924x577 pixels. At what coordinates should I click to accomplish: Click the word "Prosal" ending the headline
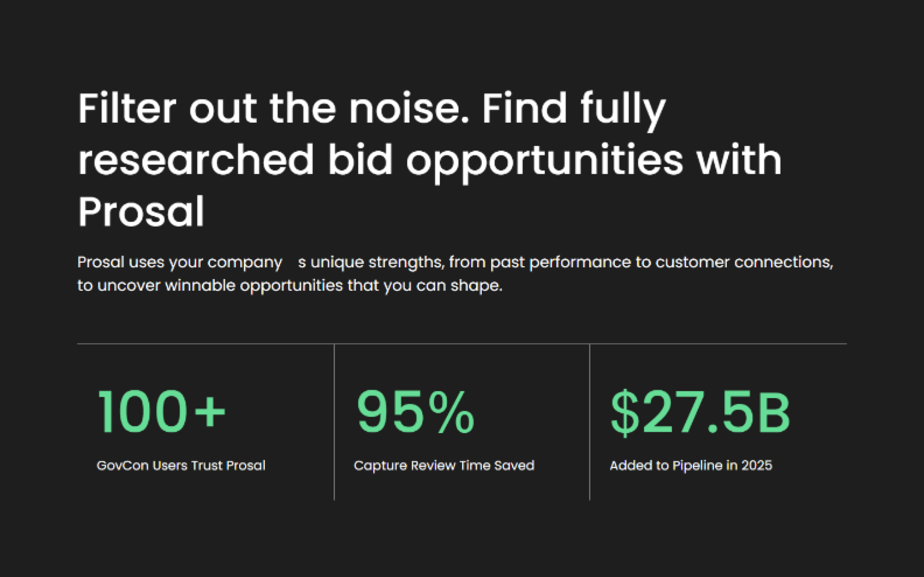point(141,212)
